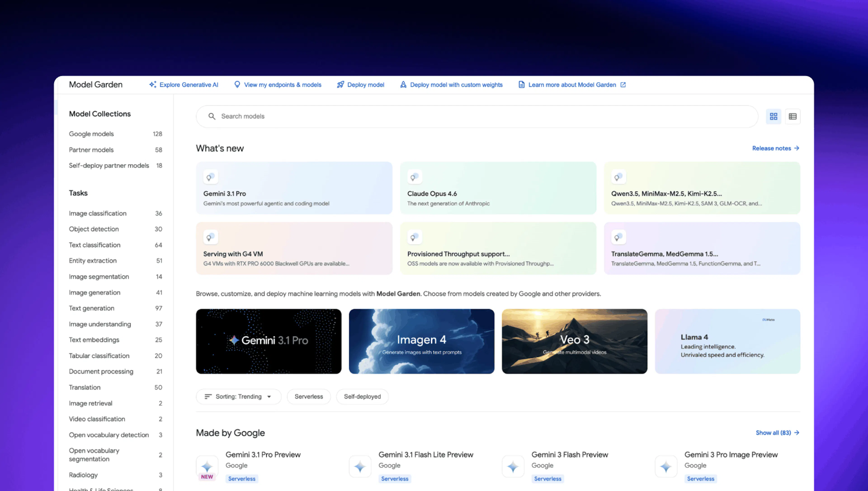Open the Llama 4 banner
The height and width of the screenshot is (491, 868).
[x=727, y=341]
